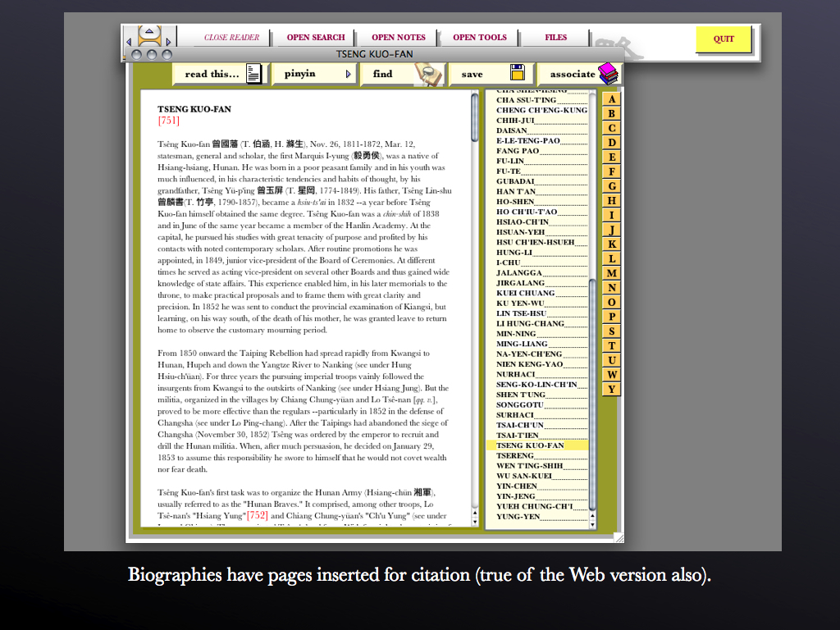The width and height of the screenshot is (840, 630).
Task: Click page marker [752] in biography
Action: pos(257,515)
